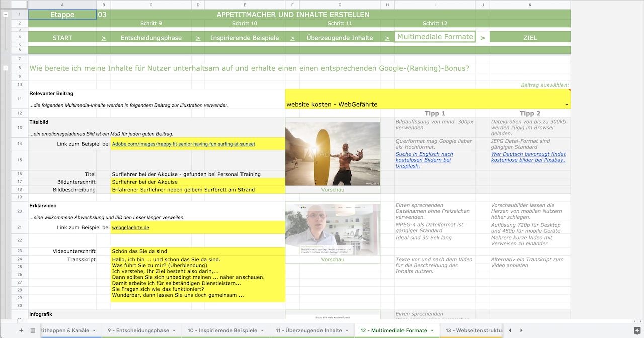Open the Explore icon at bottom right
The image size is (644, 338).
pos(637,330)
